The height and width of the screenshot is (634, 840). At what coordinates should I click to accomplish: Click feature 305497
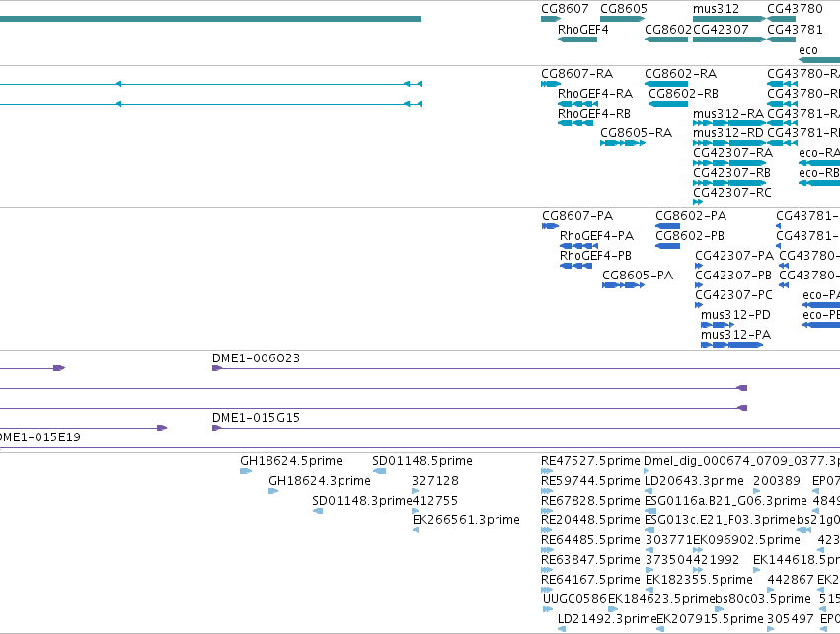(x=771, y=629)
